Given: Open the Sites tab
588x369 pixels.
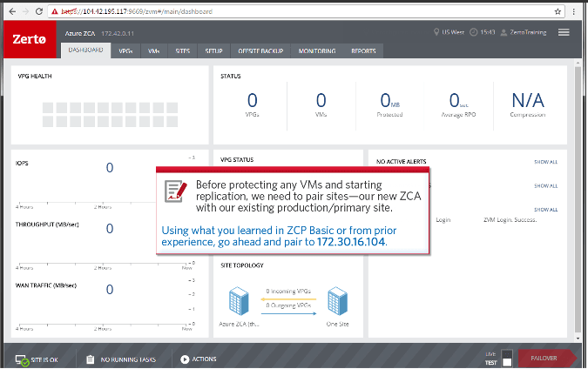Looking at the screenshot, I should [183, 51].
